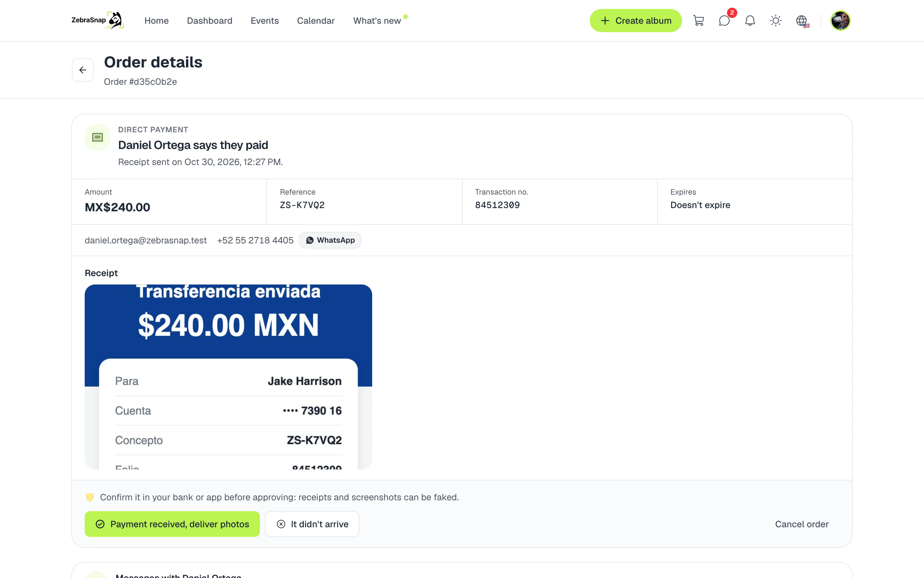This screenshot has width=924, height=578.
Task: Click the yellow shield warning icon
Action: point(90,497)
